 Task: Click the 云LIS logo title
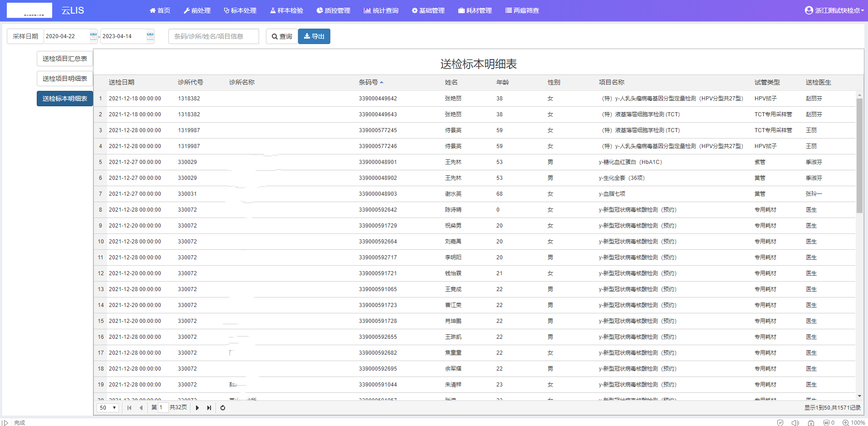point(73,10)
